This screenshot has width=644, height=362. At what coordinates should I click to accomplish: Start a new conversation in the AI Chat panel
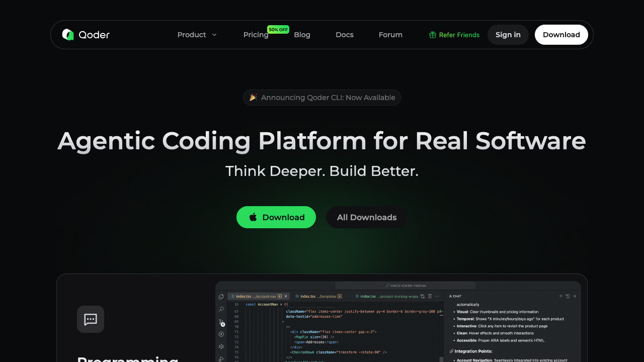click(x=561, y=296)
